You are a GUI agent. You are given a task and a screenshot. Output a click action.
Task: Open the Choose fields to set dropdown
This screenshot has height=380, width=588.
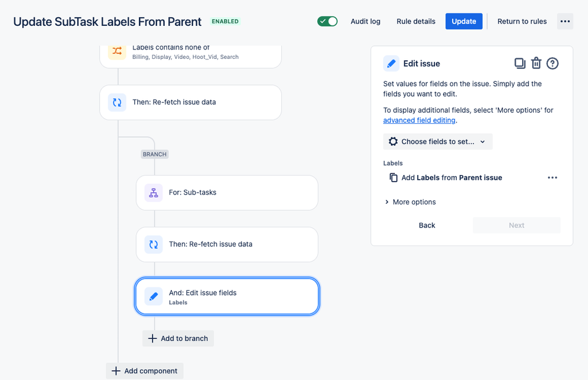click(438, 141)
